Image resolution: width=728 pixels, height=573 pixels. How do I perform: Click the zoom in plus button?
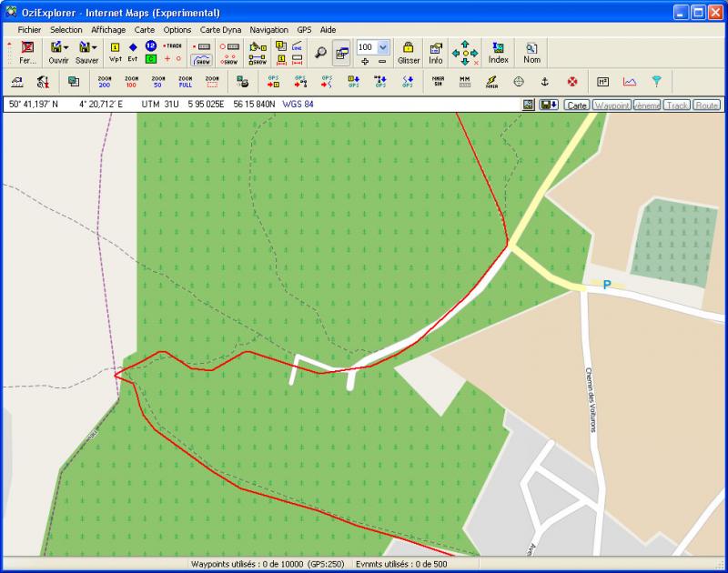coord(365,61)
